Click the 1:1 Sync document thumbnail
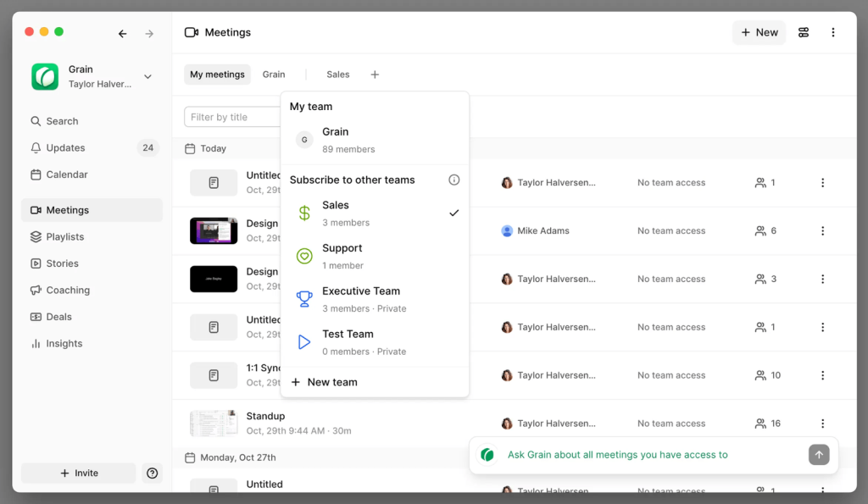The height and width of the screenshot is (504, 868). pyautogui.click(x=214, y=375)
